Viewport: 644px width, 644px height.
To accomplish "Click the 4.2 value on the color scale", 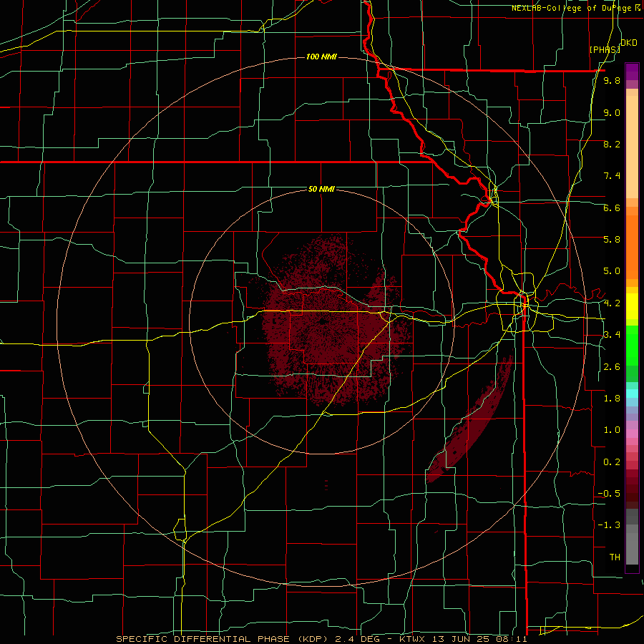I will (612, 303).
